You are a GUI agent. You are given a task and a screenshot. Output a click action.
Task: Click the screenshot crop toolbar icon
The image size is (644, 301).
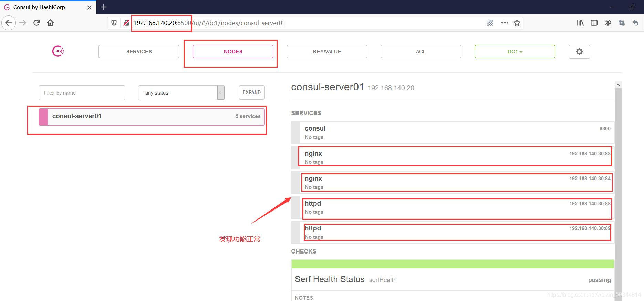(622, 23)
